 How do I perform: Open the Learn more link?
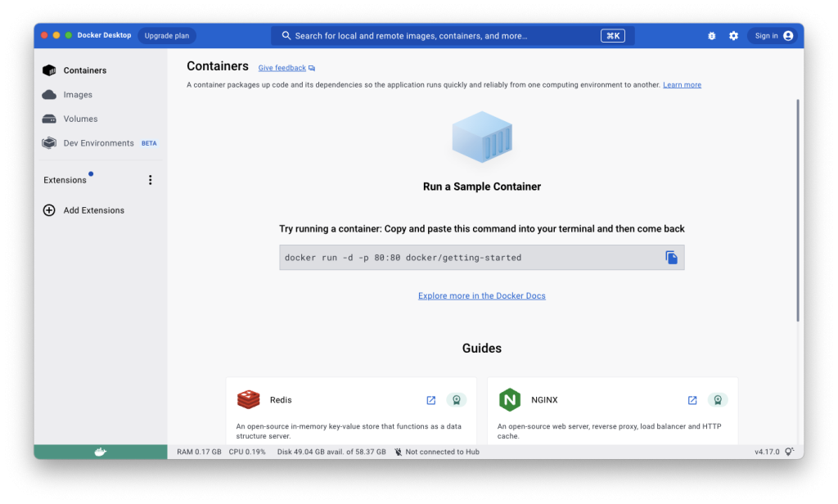[x=682, y=85]
